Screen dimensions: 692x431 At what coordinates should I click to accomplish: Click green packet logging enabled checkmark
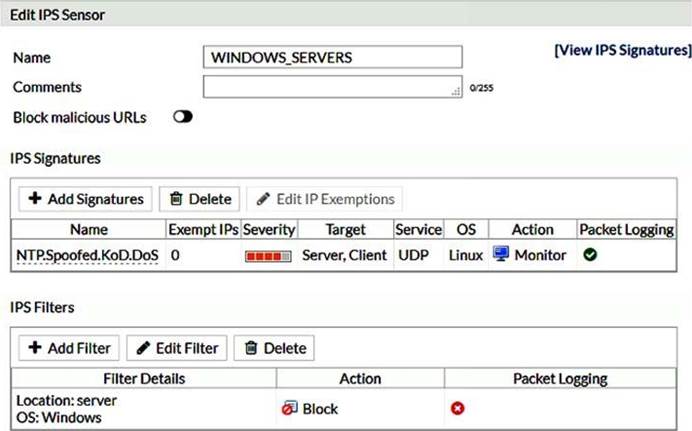[x=591, y=255]
